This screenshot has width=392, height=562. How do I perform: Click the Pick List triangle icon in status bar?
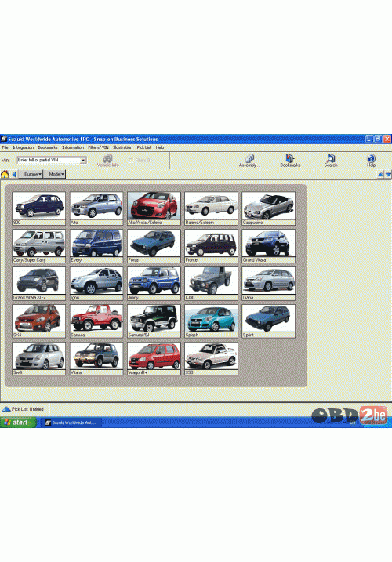(x=6, y=409)
